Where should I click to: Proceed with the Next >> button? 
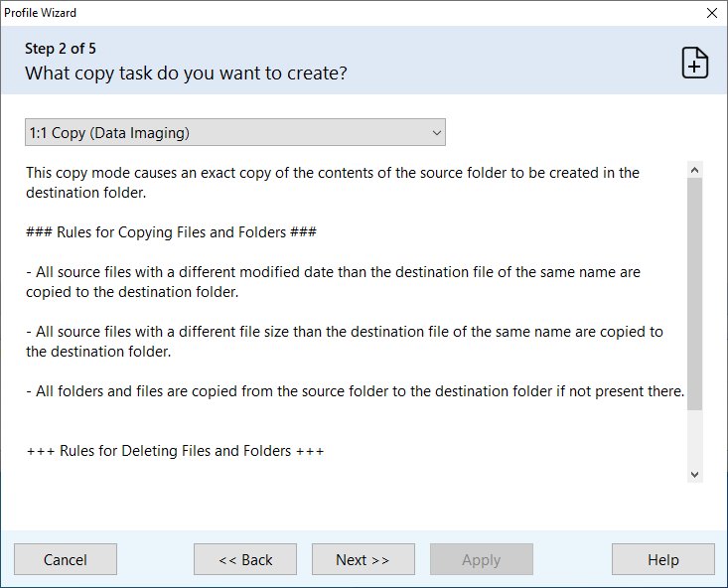pyautogui.click(x=363, y=560)
